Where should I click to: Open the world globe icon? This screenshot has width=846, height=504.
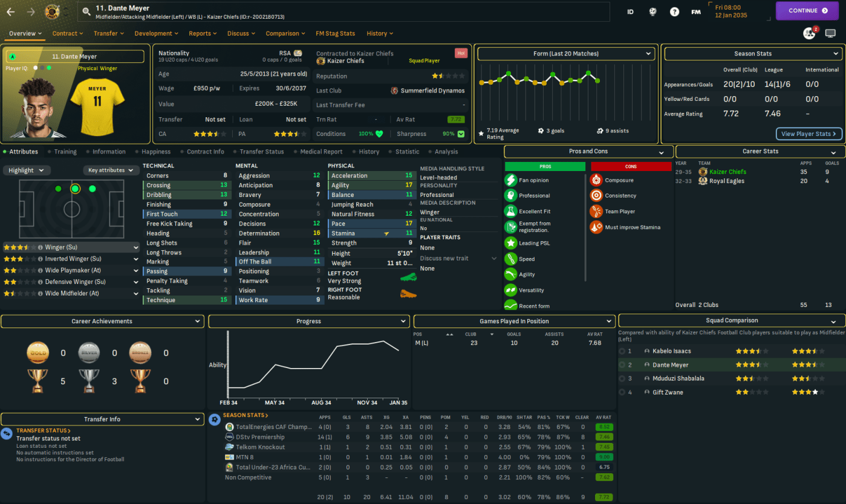point(652,11)
